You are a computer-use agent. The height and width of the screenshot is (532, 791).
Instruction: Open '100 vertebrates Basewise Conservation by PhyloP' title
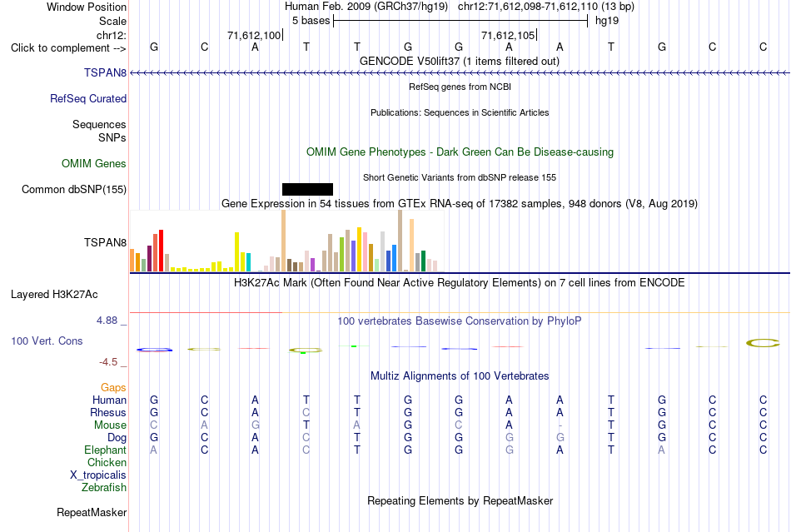coord(459,321)
